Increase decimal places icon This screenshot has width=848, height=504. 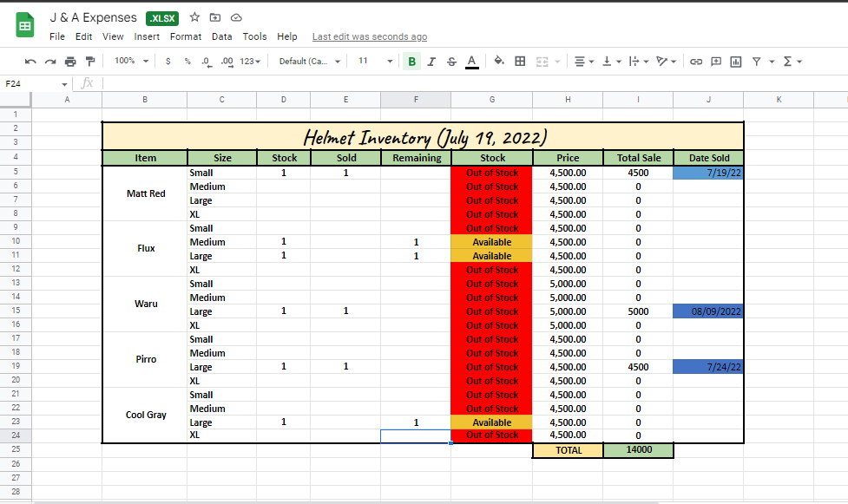[227, 62]
